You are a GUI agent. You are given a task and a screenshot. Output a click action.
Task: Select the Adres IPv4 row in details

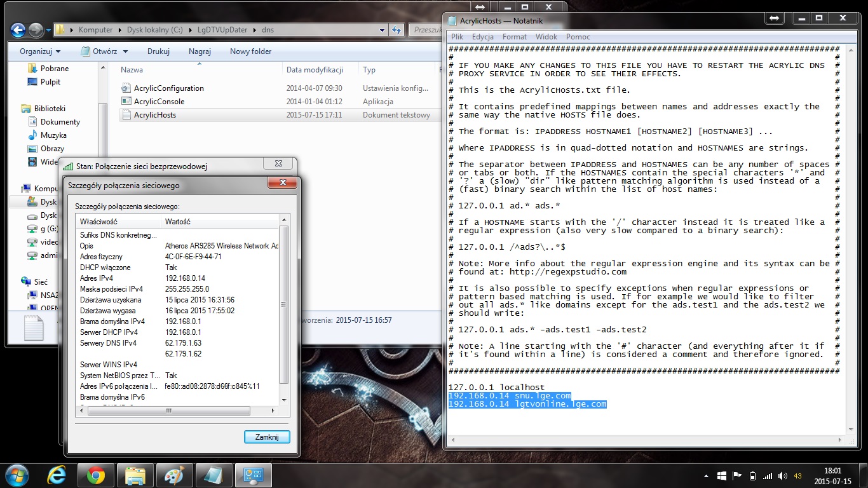click(177, 278)
